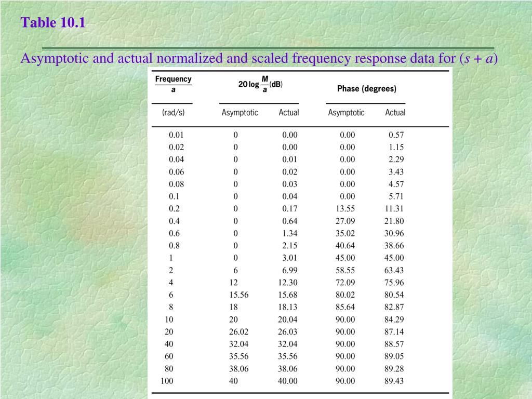
Task: Select asymptotic phase "58.55"
Action: pyautogui.click(x=345, y=270)
